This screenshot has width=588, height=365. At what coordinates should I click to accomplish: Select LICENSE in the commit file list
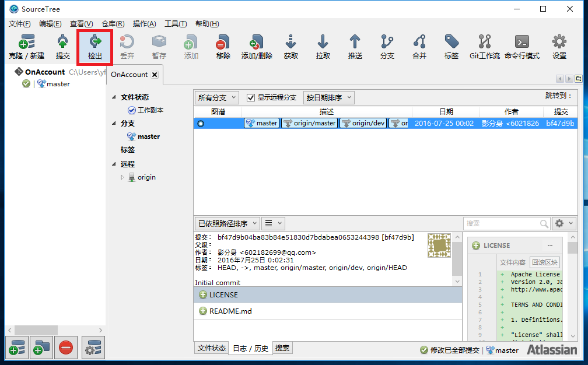[x=328, y=295]
